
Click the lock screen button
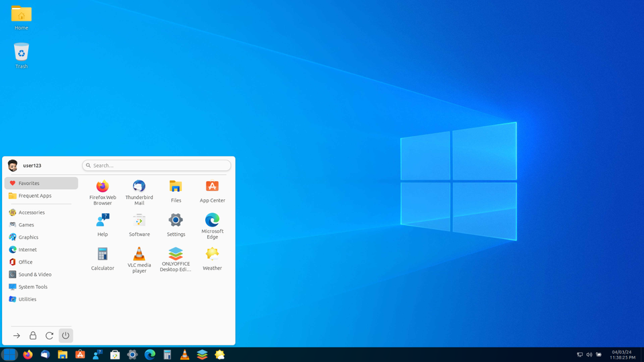click(x=33, y=335)
